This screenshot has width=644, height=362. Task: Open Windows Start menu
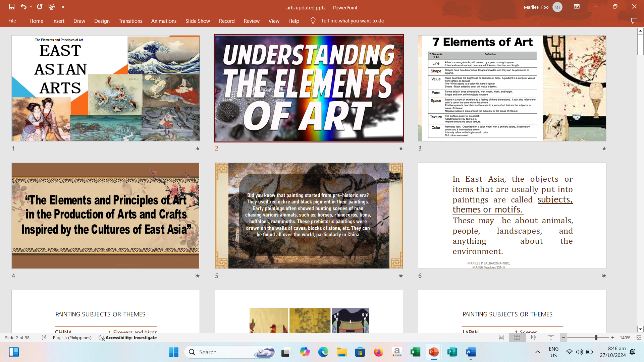coord(173,352)
